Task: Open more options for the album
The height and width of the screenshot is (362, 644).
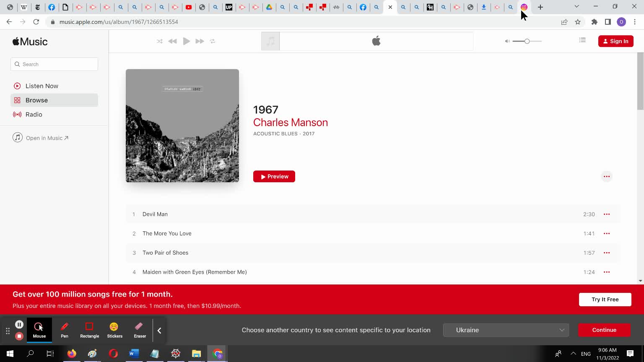Action: pyautogui.click(x=607, y=176)
